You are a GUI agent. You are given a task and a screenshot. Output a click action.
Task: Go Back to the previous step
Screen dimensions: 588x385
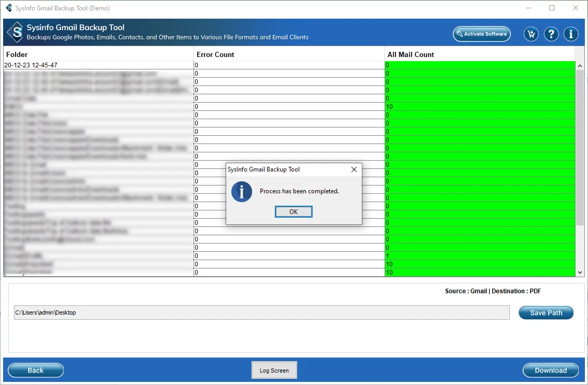pos(36,370)
